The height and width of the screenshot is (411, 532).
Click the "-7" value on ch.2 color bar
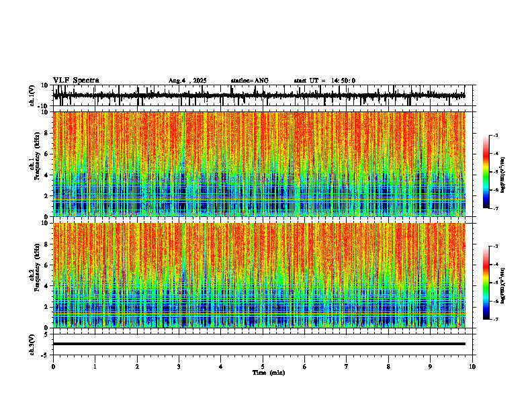pos(496,320)
